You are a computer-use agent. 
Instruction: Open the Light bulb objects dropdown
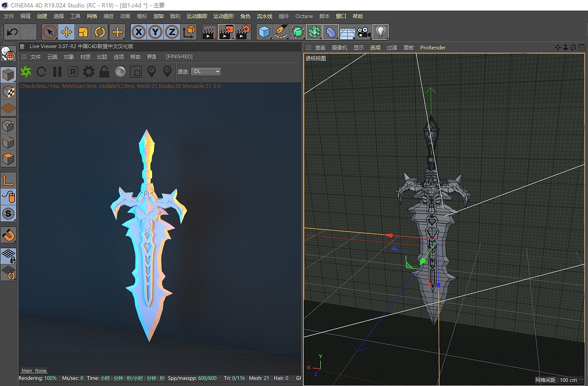[380, 32]
